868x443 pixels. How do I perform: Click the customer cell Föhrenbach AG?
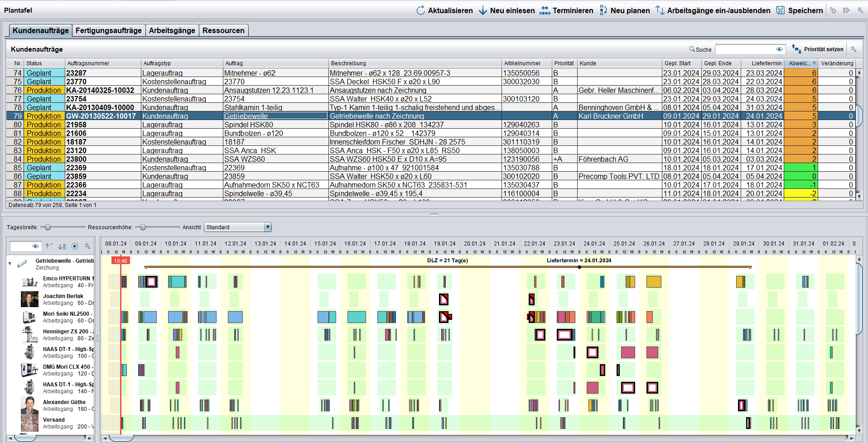[619, 159]
